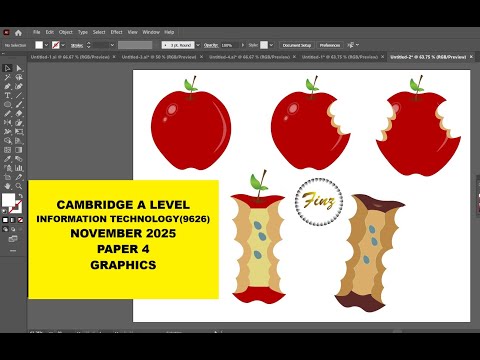Enable Draw Normal mode

pos(5,229)
